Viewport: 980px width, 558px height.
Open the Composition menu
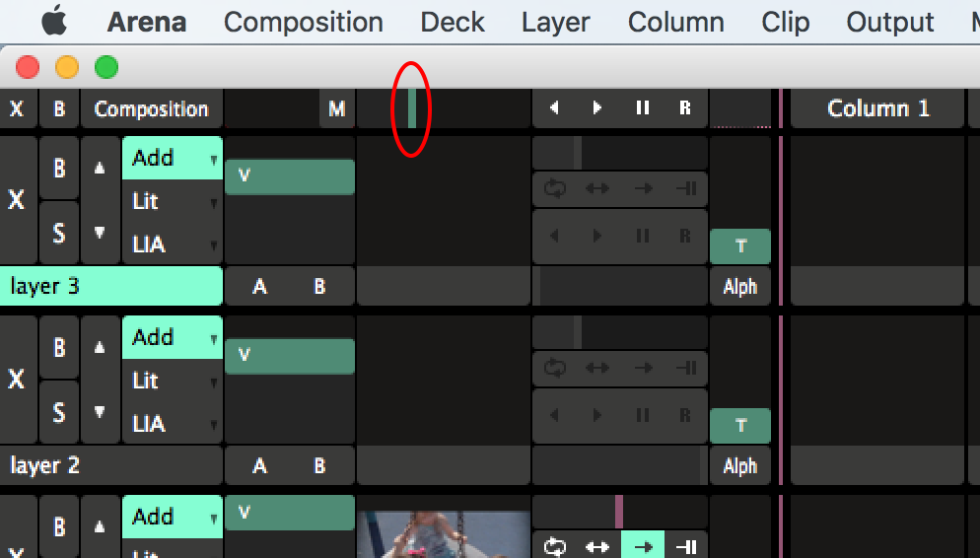click(x=303, y=22)
